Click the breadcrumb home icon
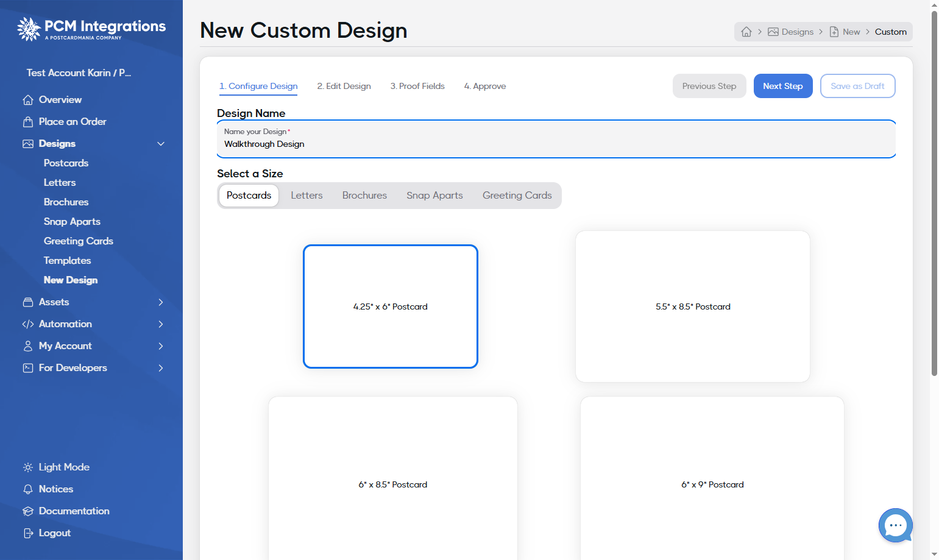The height and width of the screenshot is (560, 939). 746,32
